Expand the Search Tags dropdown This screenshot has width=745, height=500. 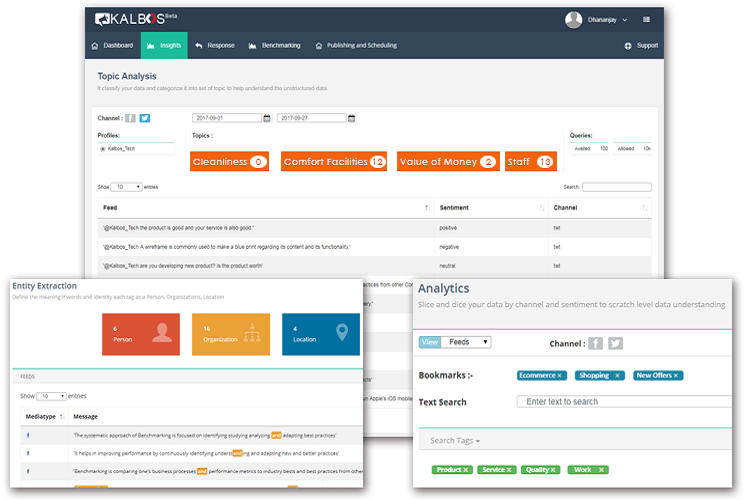point(455,441)
